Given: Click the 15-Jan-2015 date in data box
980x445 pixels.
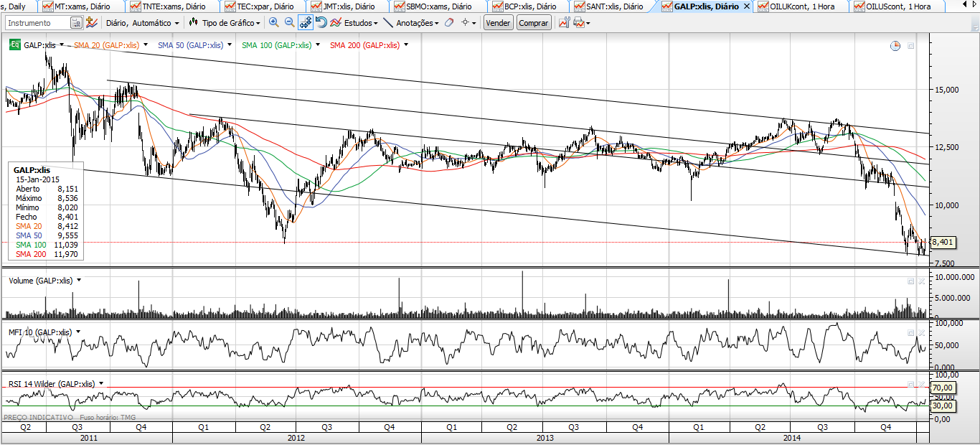Looking at the screenshot, I should tap(38, 179).
